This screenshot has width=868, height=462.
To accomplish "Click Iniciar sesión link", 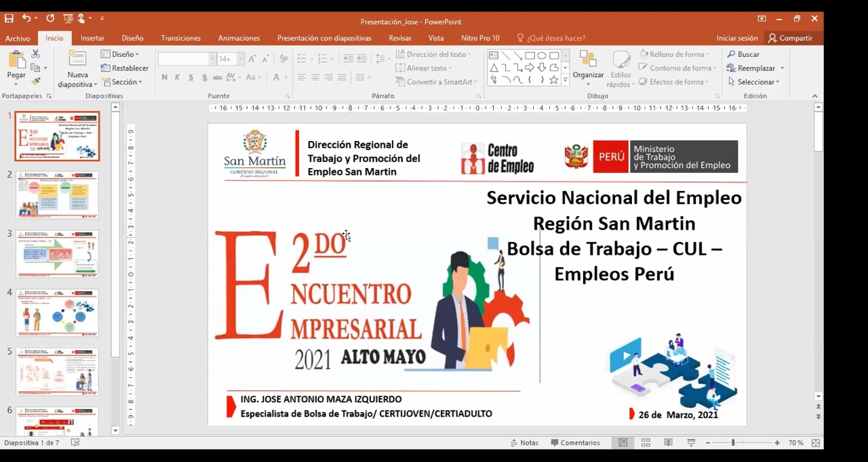I will point(737,39).
